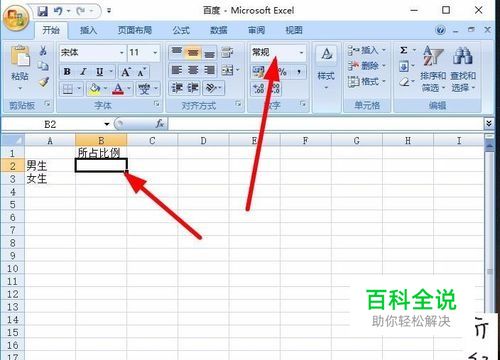This screenshot has height=360, width=500.
Task: Switch to the 审阅 tab
Action: click(x=256, y=30)
